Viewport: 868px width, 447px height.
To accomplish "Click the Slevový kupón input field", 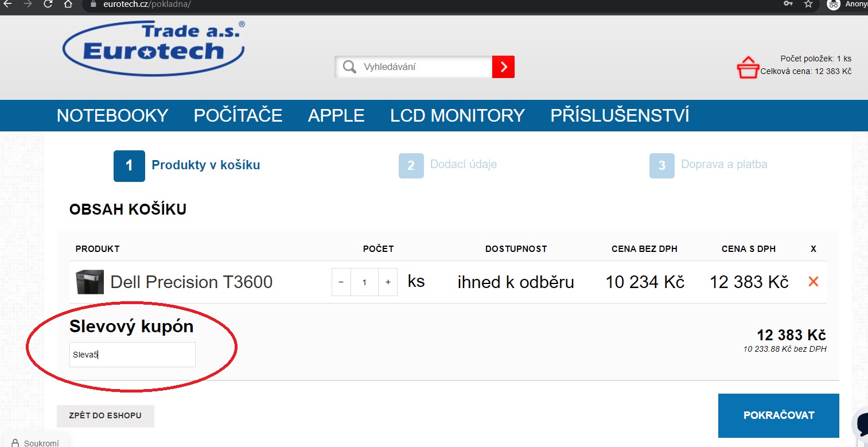I will pos(133,355).
